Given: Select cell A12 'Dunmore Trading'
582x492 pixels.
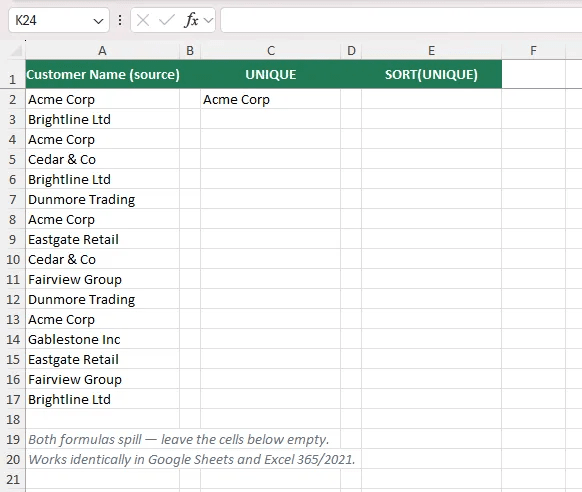Looking at the screenshot, I should tap(103, 299).
